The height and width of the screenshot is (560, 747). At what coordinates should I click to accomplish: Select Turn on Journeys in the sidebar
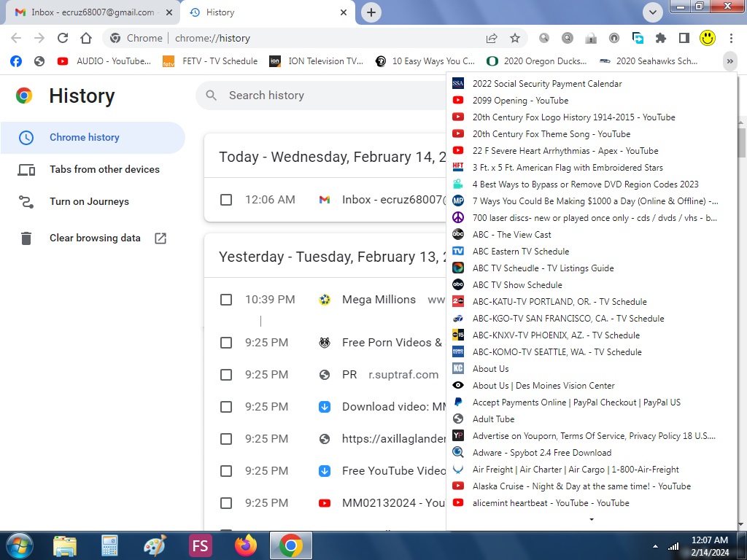tap(93, 201)
